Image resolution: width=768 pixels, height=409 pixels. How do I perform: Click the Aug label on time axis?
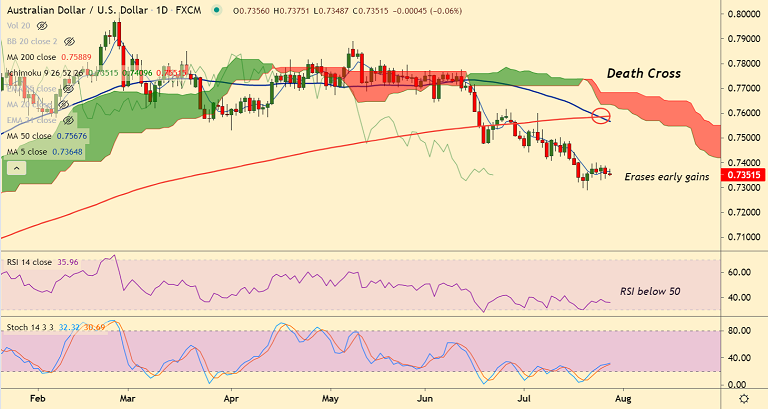623,398
